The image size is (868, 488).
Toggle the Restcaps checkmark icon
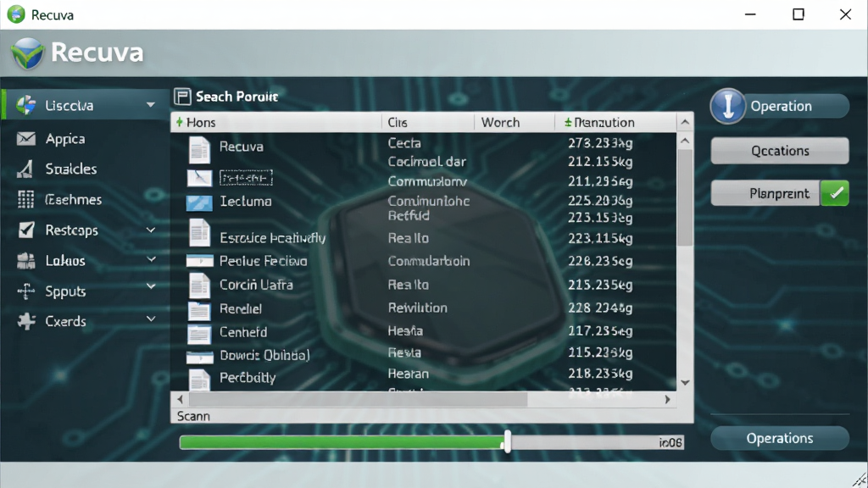[26, 230]
